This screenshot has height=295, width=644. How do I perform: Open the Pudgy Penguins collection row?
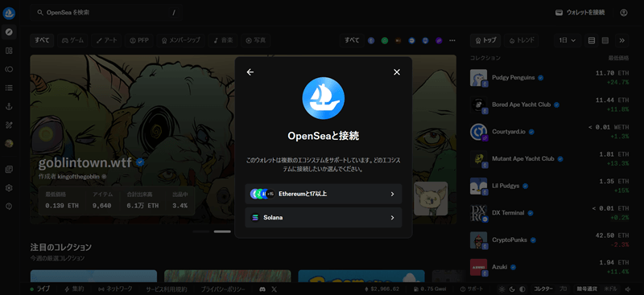pos(549,77)
